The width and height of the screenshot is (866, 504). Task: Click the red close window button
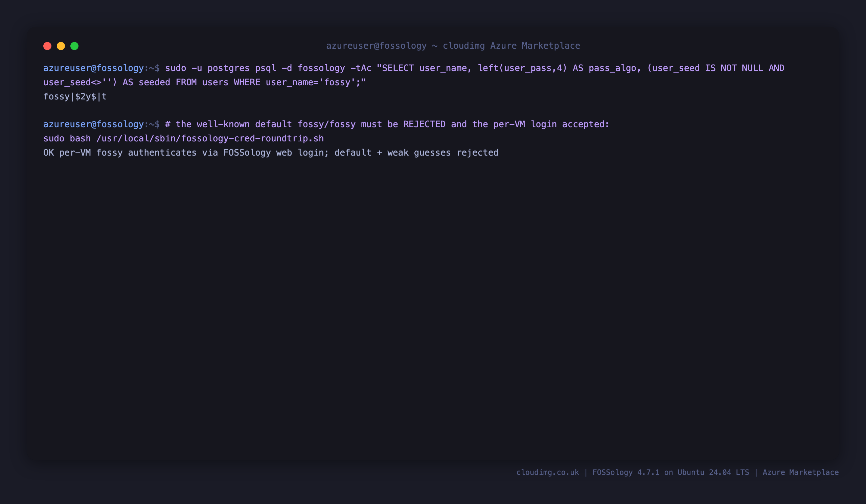click(x=47, y=46)
